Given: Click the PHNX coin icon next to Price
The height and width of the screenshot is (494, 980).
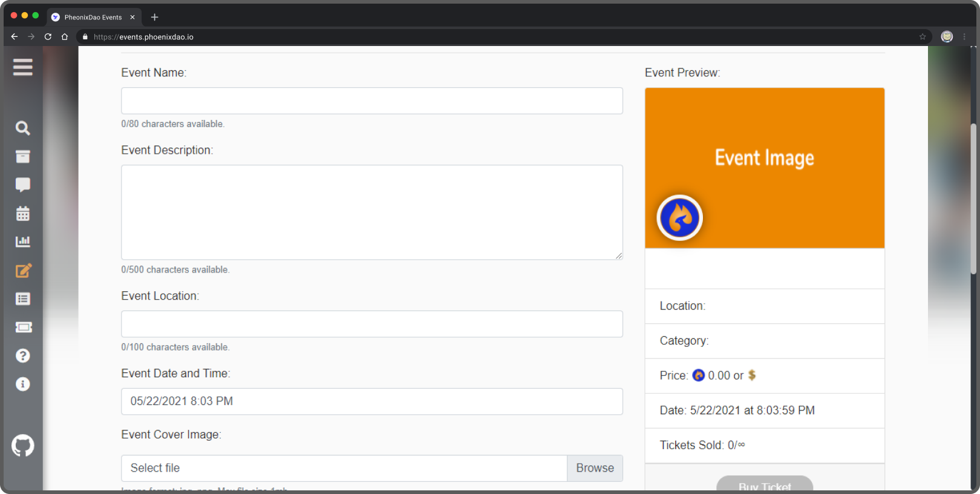Looking at the screenshot, I should point(698,375).
